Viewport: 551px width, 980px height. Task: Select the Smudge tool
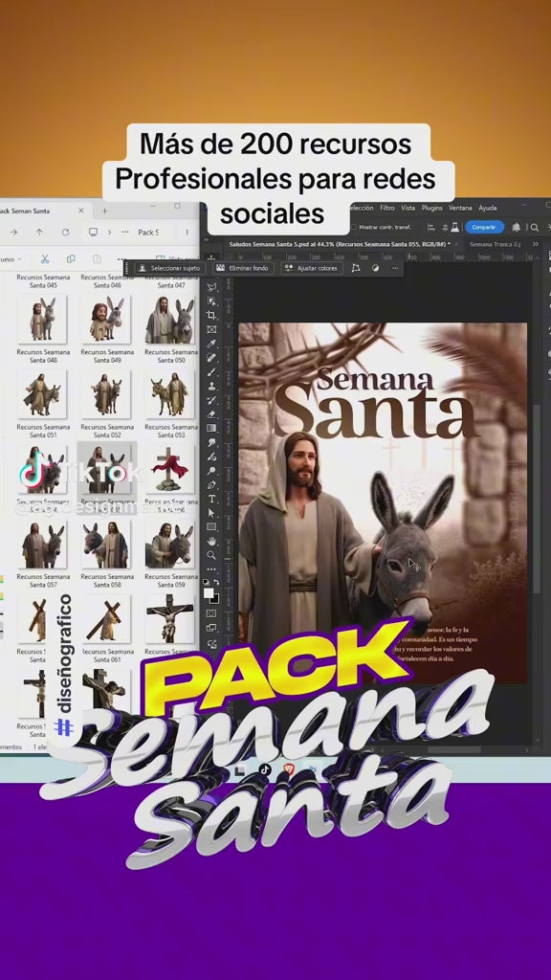211,442
